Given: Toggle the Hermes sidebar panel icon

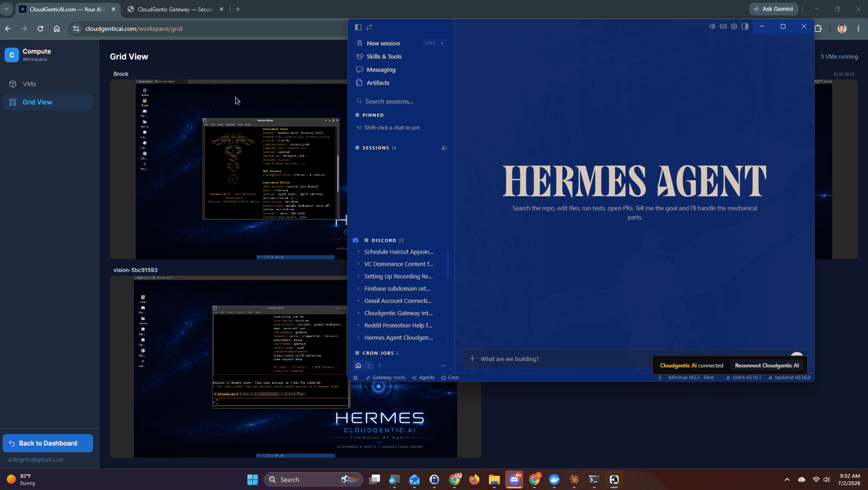Looking at the screenshot, I should click(x=358, y=27).
